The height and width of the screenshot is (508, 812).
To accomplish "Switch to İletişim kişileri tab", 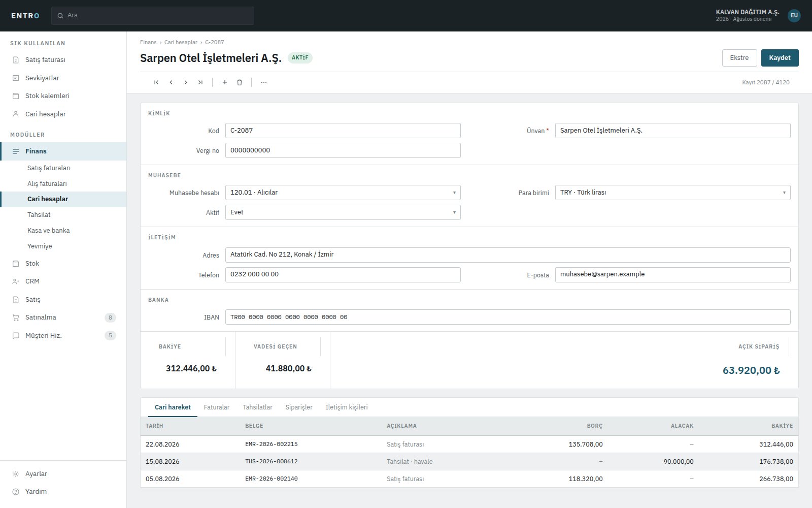I will pos(347,407).
